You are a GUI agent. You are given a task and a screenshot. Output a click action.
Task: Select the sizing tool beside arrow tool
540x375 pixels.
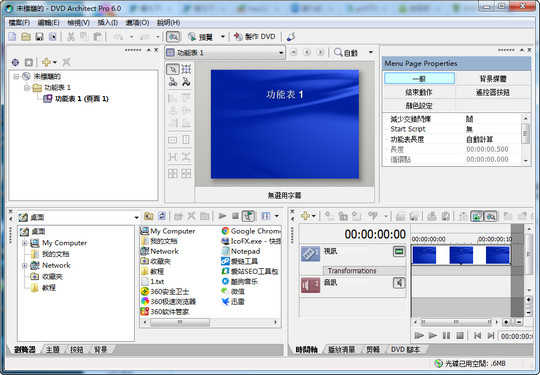coord(186,70)
